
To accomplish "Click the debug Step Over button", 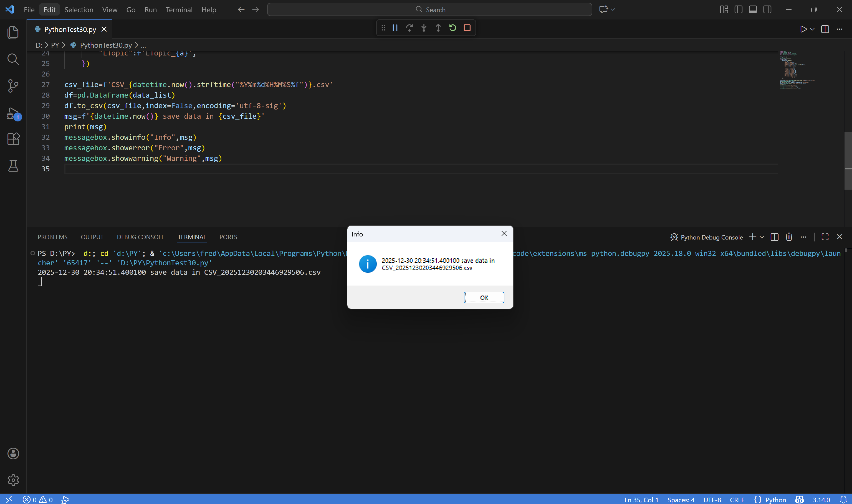I will (409, 28).
